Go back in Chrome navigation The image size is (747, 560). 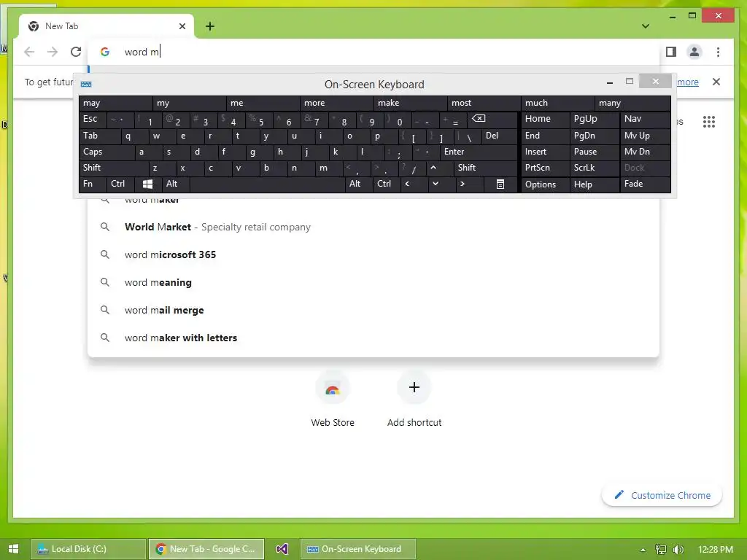coord(29,52)
